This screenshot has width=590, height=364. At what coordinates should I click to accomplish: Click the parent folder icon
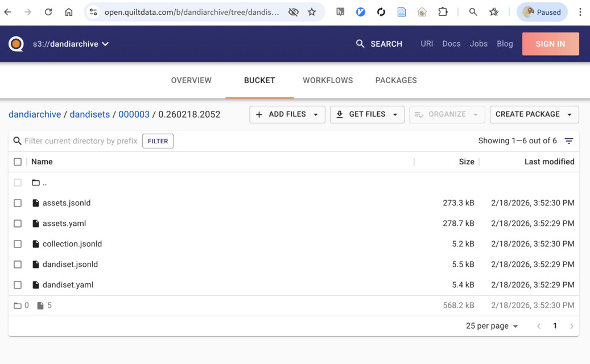[36, 183]
